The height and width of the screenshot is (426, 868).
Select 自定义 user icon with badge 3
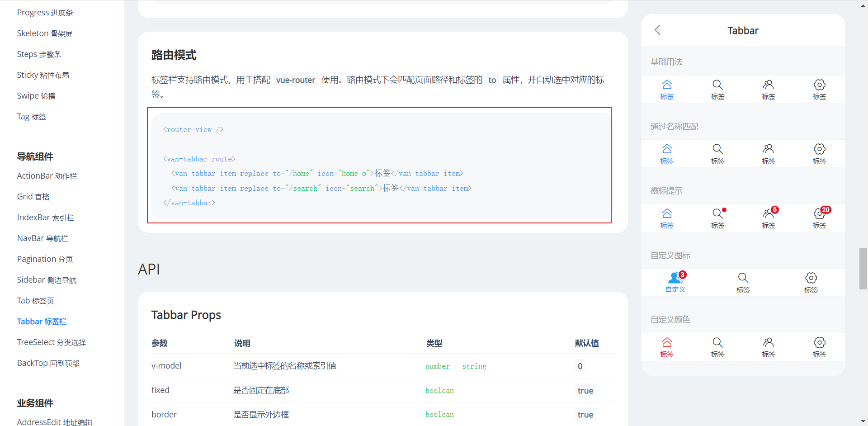pyautogui.click(x=675, y=278)
